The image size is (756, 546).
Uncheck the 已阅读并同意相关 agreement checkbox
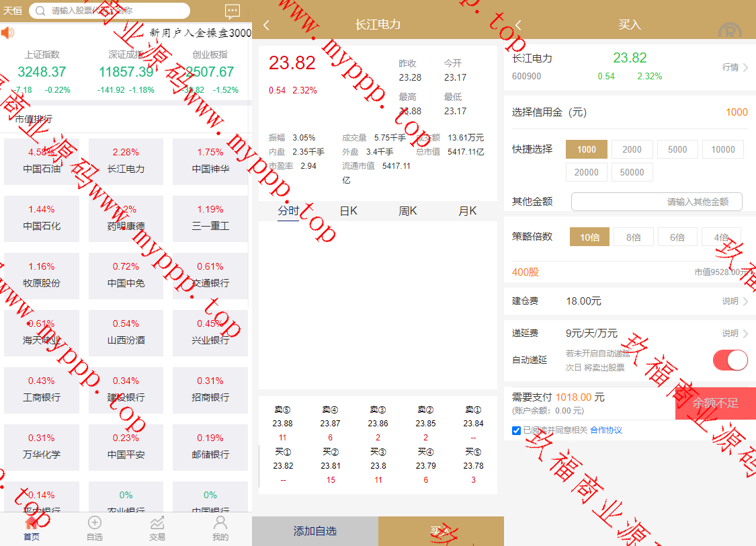tap(517, 430)
